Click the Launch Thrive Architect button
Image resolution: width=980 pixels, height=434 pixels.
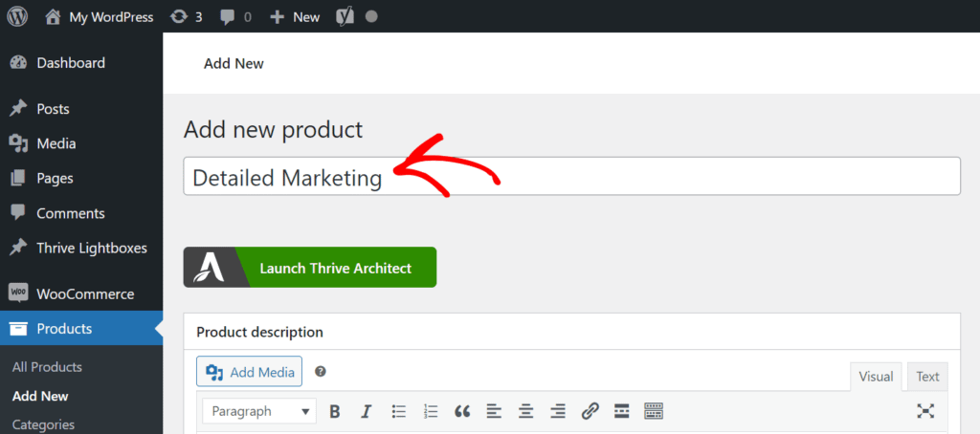pyautogui.click(x=310, y=268)
